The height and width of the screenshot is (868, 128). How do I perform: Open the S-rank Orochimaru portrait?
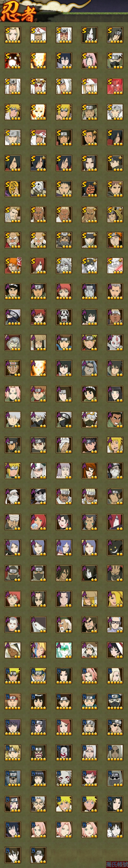(x=89, y=35)
